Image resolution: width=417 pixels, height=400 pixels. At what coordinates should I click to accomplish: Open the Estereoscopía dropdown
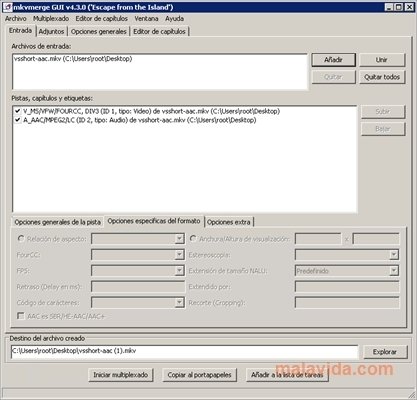point(394,255)
